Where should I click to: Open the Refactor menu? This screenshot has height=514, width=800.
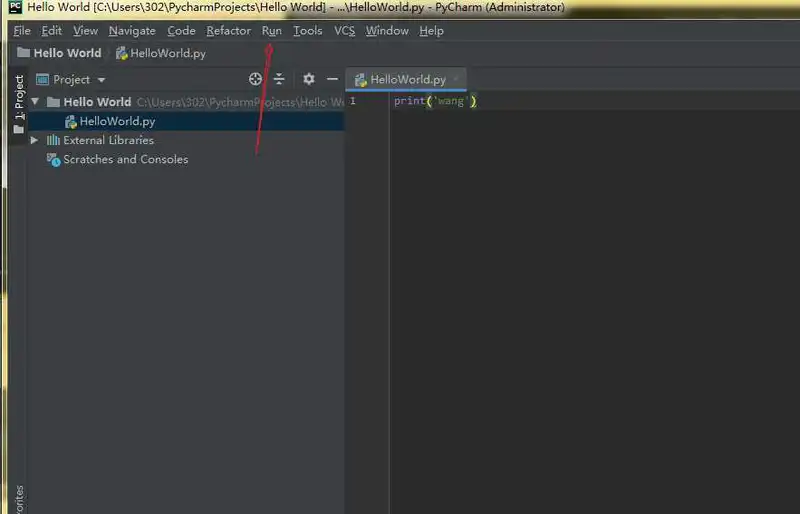coord(229,31)
